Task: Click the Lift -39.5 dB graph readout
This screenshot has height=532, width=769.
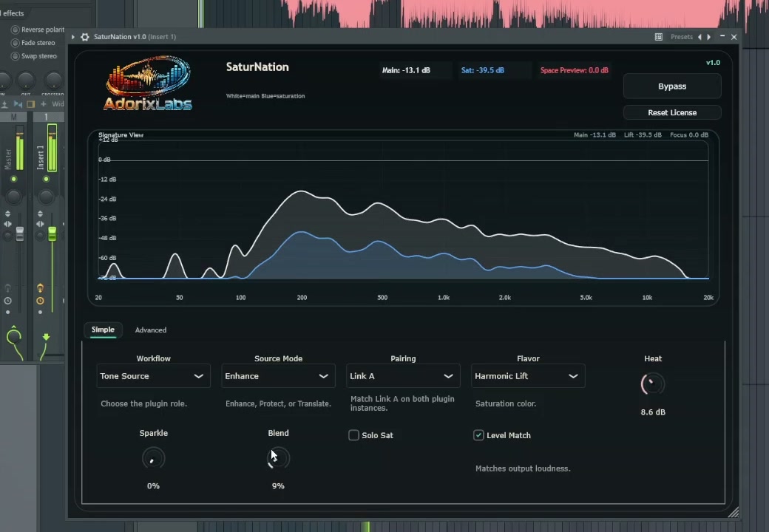Action: [643, 134]
